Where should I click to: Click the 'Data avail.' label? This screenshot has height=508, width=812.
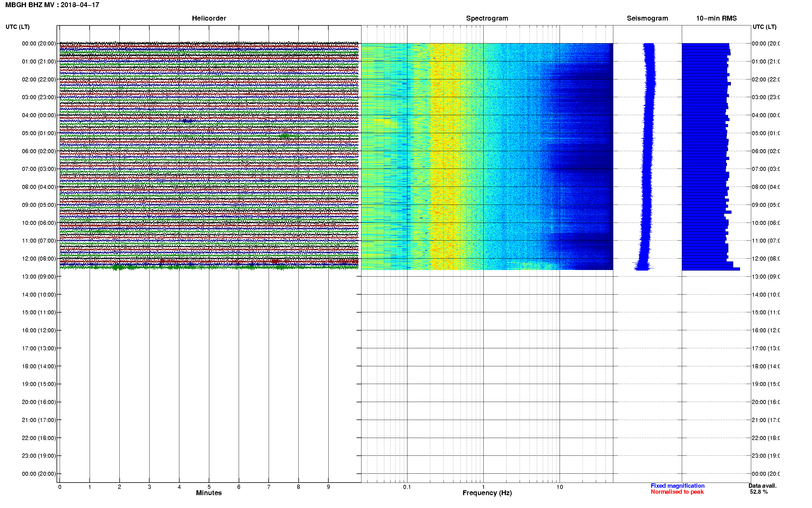(762, 486)
